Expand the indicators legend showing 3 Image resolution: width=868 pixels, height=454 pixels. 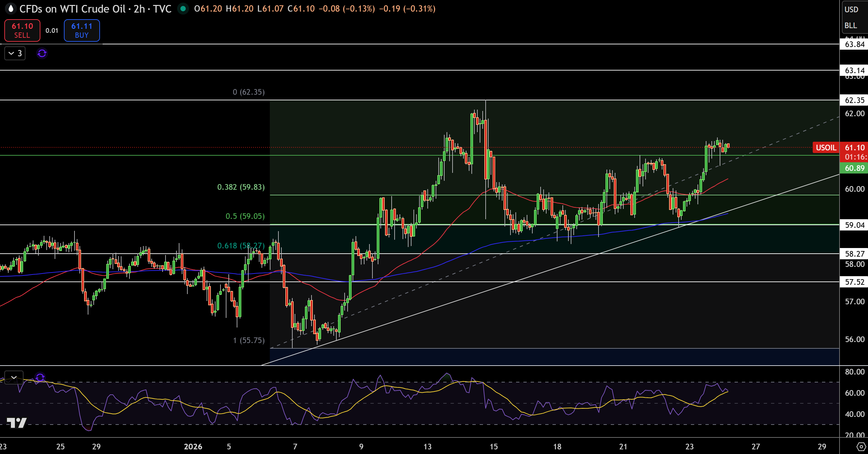tap(15, 53)
